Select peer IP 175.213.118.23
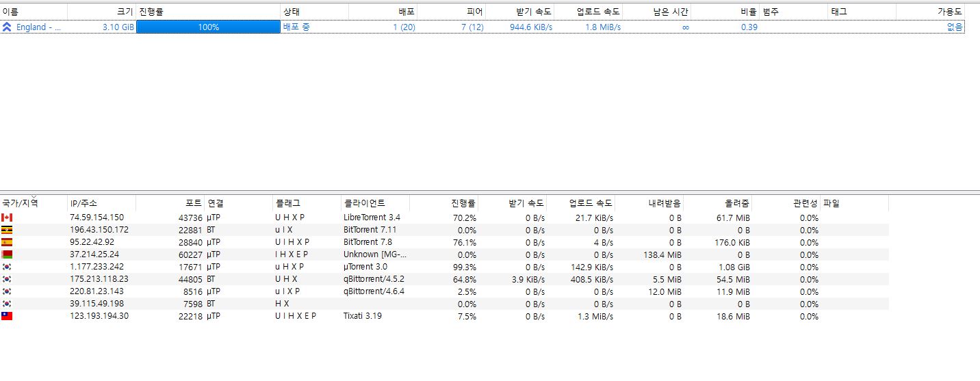 coord(99,279)
